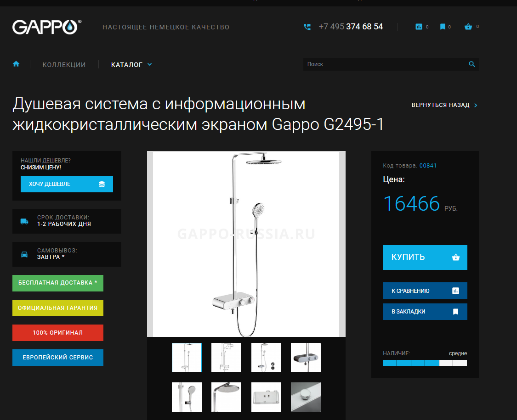517x420 pixels.
Task: Click the средне availability label
Action: pos(458,353)
